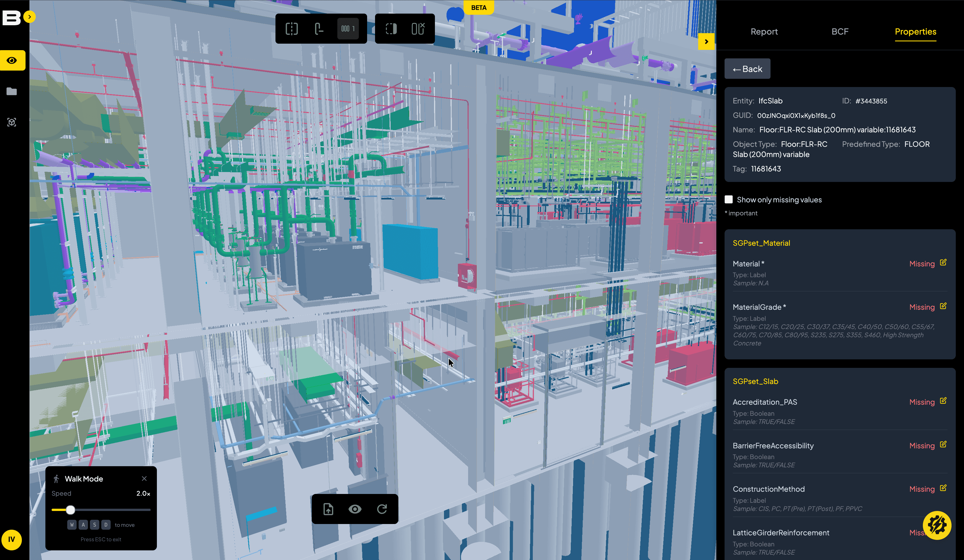Expand the sidebar using chevron near logo
This screenshot has height=560, width=964.
pos(30,17)
